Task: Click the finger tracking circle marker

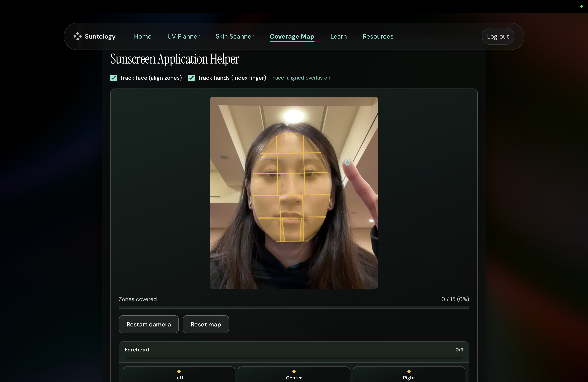Action: point(347,162)
